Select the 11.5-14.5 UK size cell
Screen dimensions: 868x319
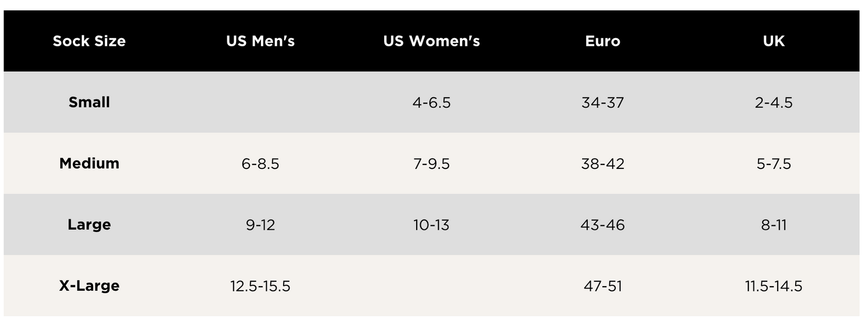[x=774, y=287]
